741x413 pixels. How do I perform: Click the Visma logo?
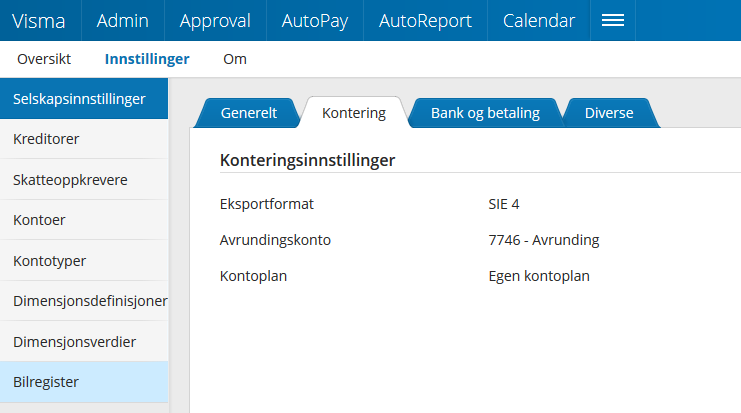(38, 20)
